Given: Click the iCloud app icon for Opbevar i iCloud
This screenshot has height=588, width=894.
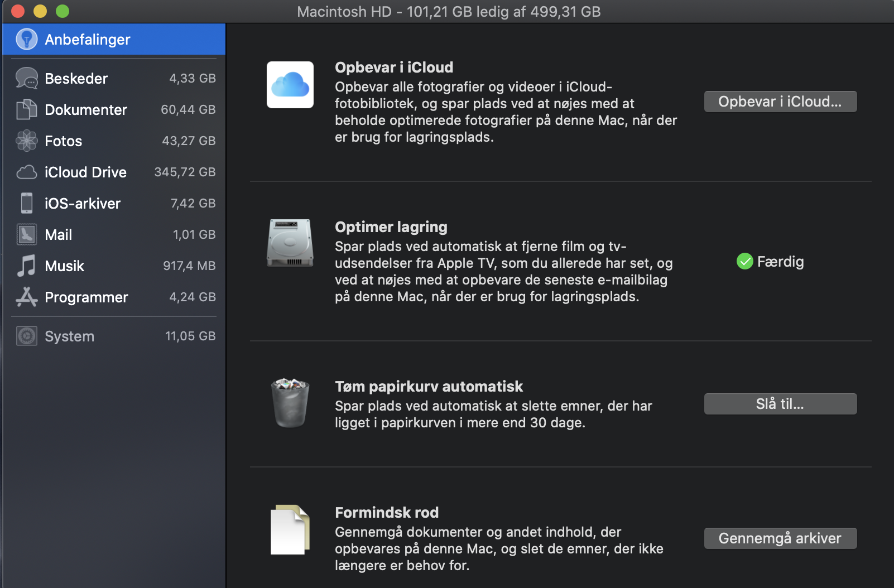Looking at the screenshot, I should pos(290,85).
